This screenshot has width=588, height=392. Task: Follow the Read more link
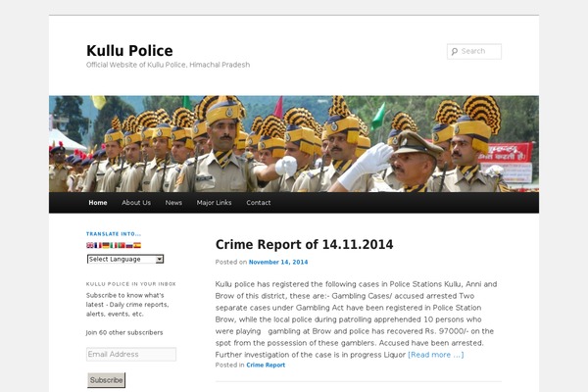[x=436, y=355]
